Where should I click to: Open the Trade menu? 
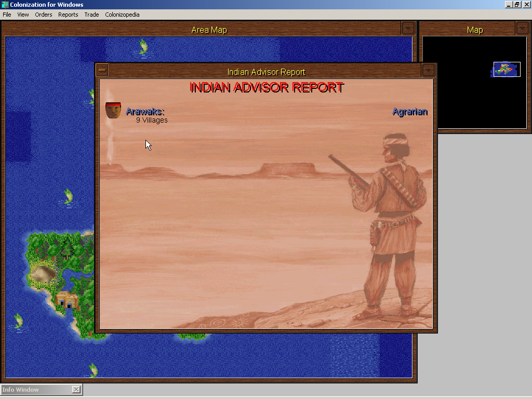point(91,15)
